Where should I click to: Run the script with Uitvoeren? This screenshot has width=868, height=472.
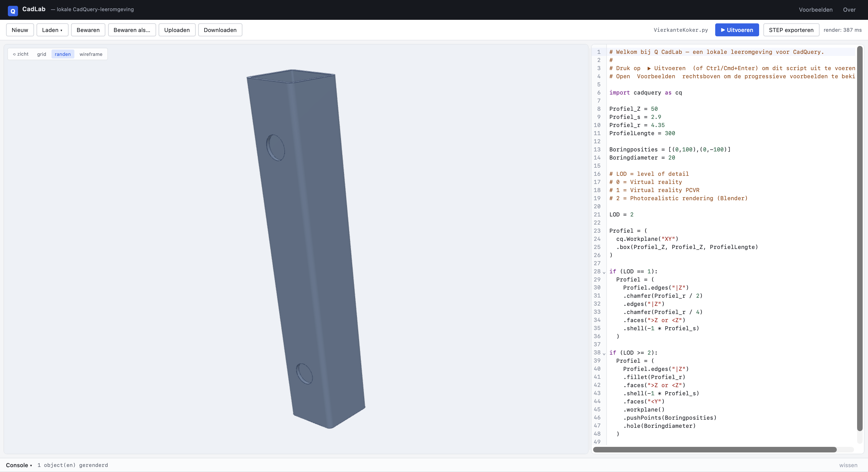(737, 30)
